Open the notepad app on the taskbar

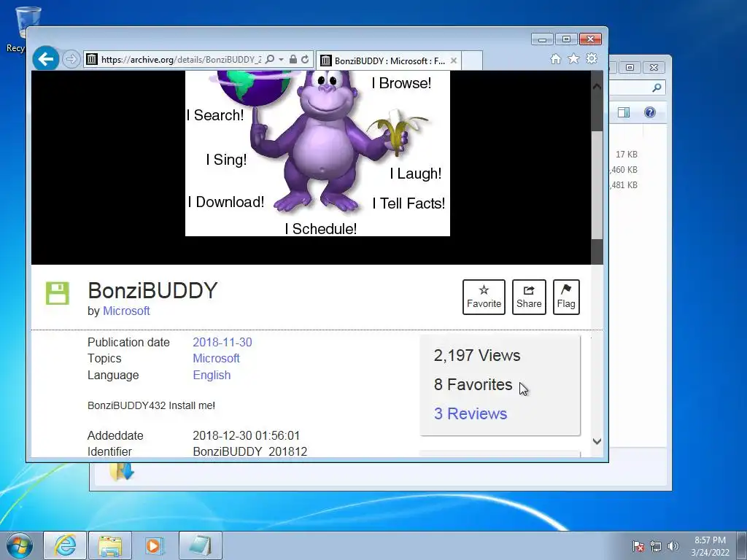[x=201, y=545]
